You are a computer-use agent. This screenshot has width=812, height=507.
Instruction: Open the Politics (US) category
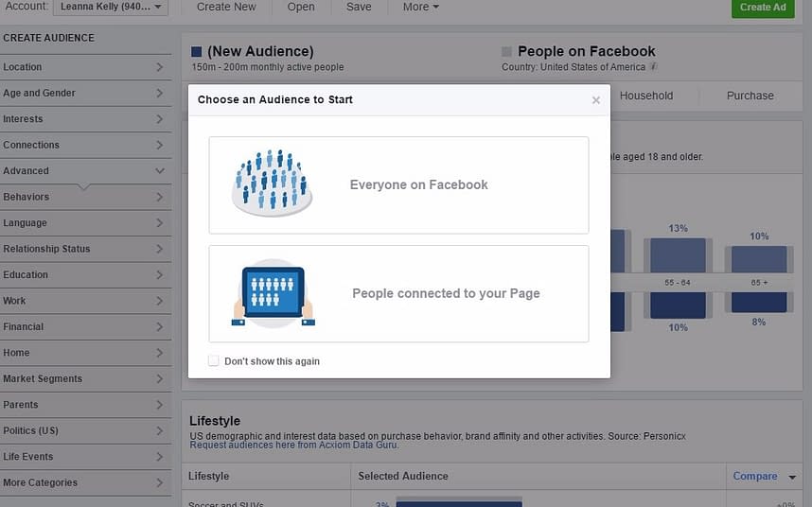point(85,430)
